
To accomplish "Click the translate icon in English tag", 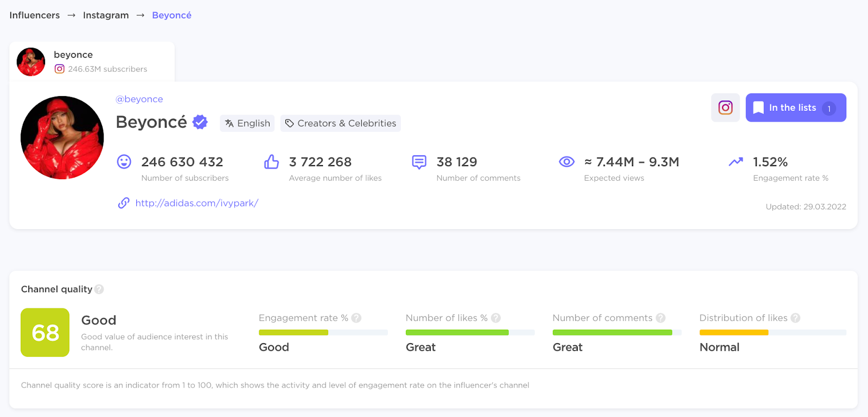I will [229, 123].
